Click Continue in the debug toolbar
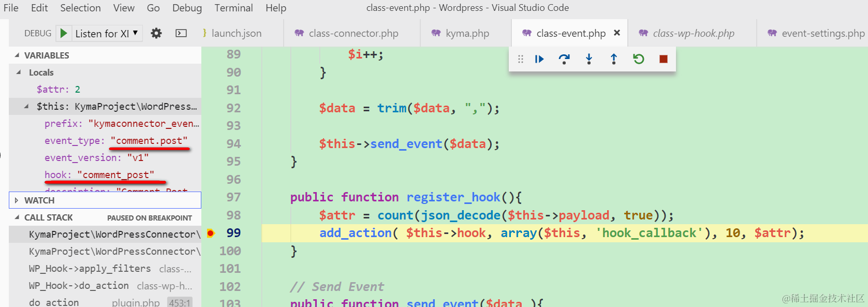868x307 pixels. (x=539, y=59)
